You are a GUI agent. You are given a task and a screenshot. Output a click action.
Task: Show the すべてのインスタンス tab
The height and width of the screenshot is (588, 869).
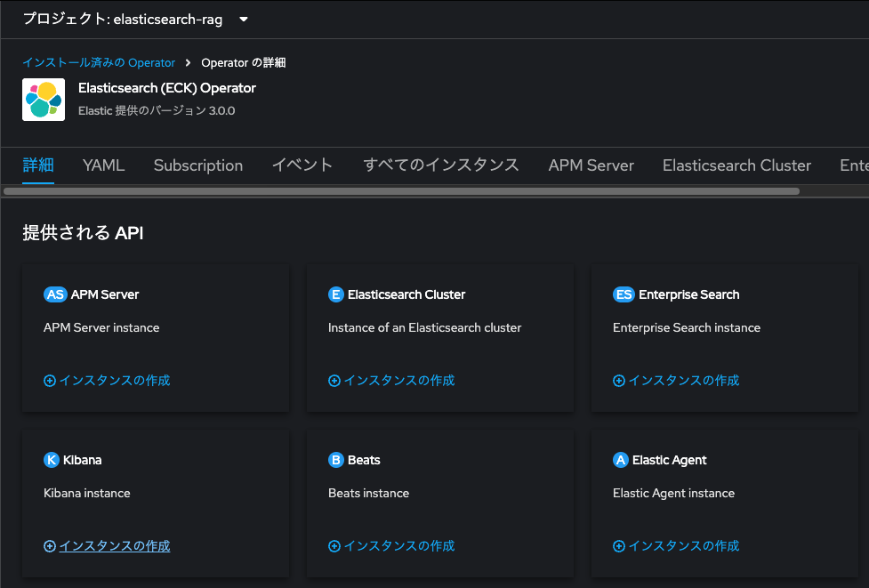coord(441,165)
